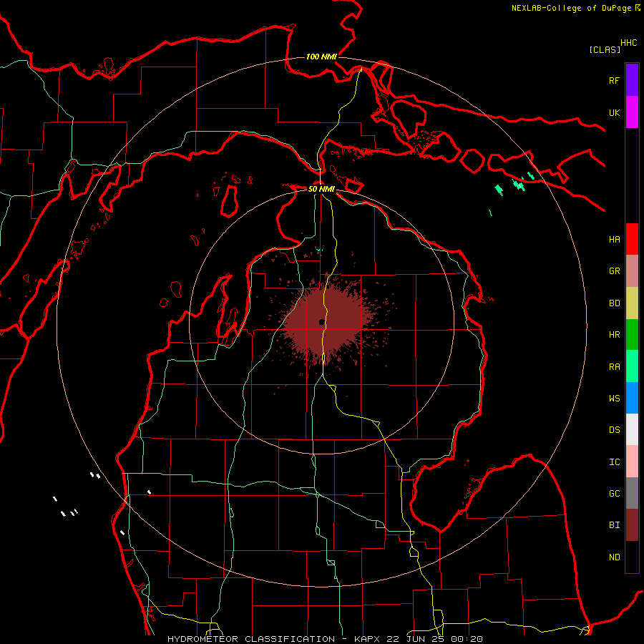Click the RA light green legend swatch
This screenshot has height=644, width=644.
click(x=632, y=366)
